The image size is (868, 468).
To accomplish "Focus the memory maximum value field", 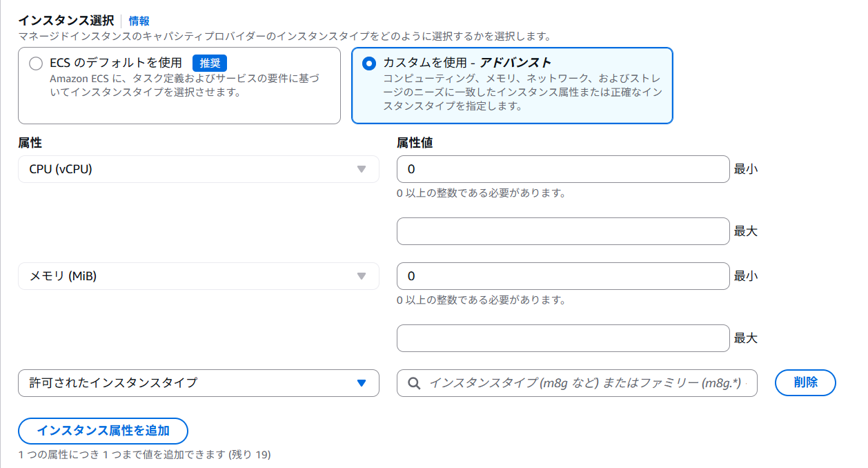I will tap(562, 338).
